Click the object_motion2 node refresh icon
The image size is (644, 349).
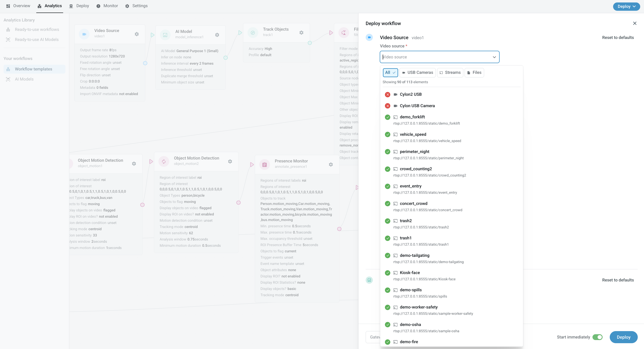164,162
